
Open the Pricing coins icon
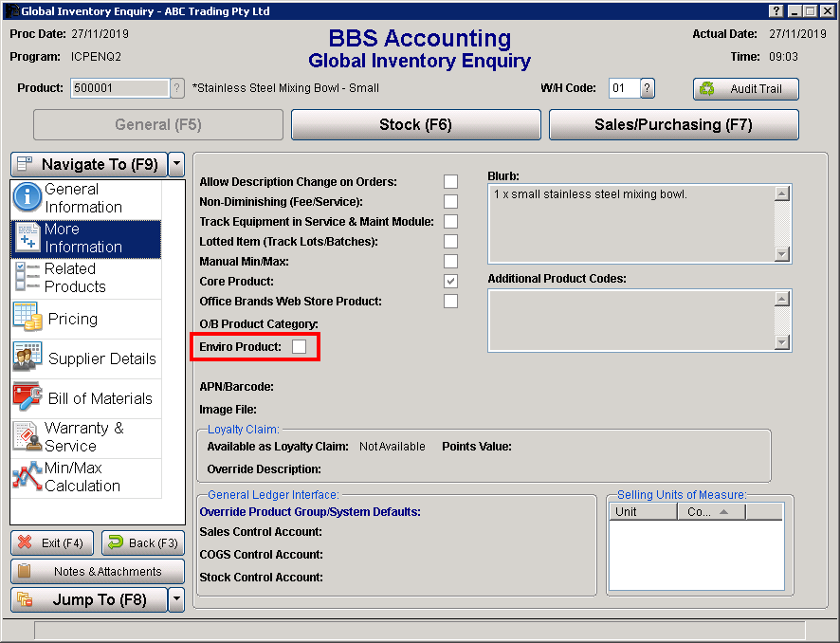27,319
